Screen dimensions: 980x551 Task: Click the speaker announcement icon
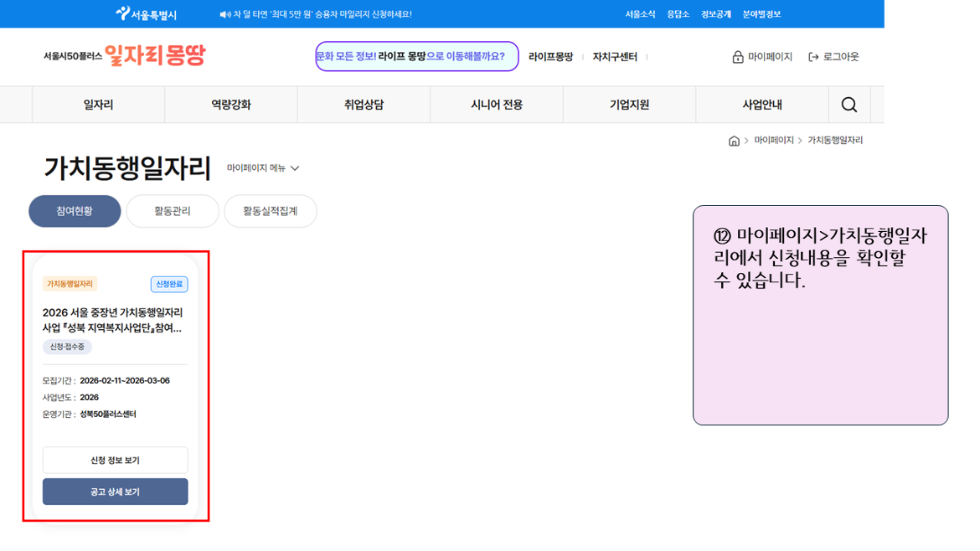224,14
